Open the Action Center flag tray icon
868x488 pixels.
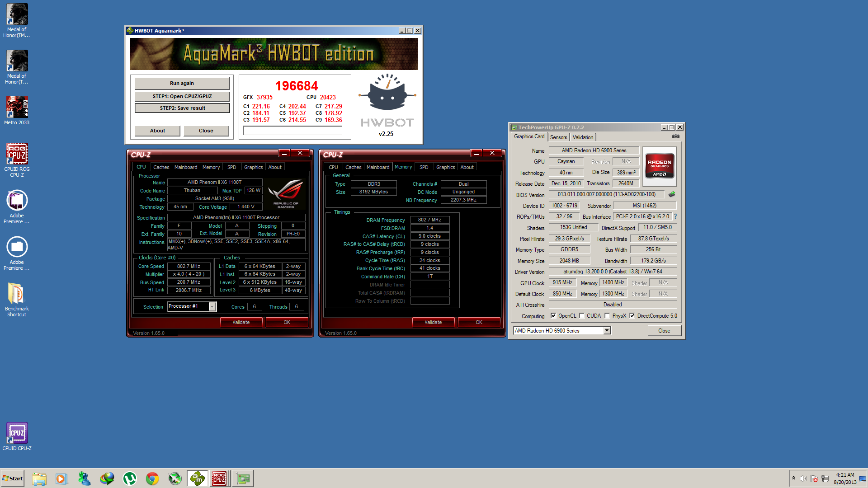(814, 479)
